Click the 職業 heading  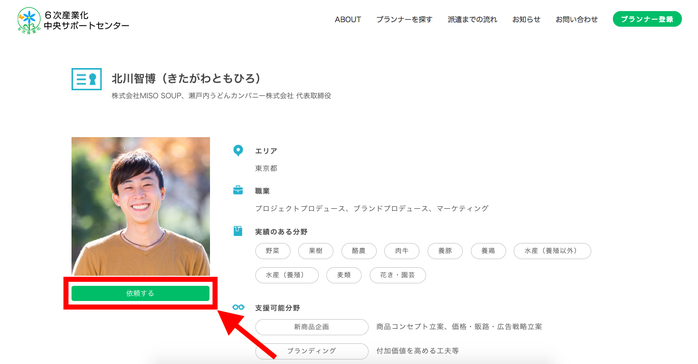263,191
